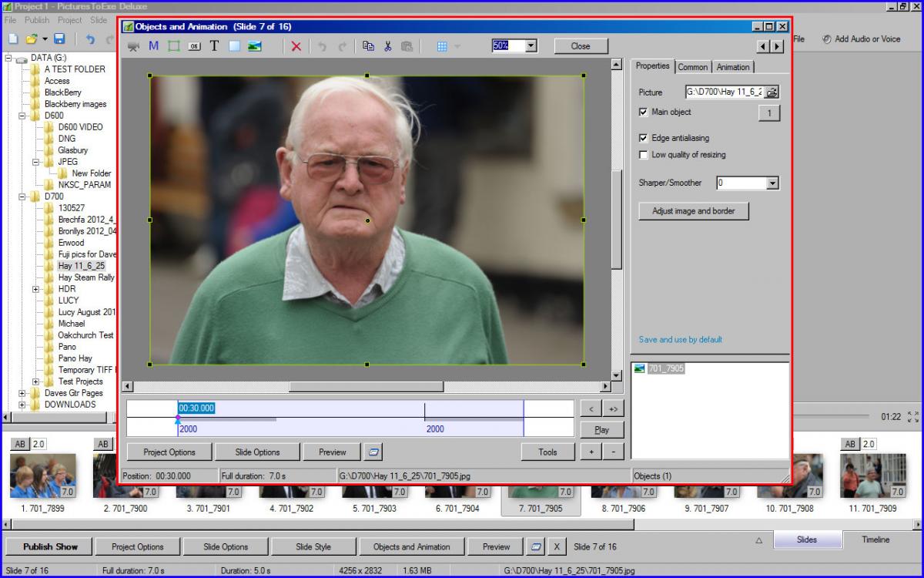Add a mask container with the M icon
924x578 pixels.
[x=153, y=46]
